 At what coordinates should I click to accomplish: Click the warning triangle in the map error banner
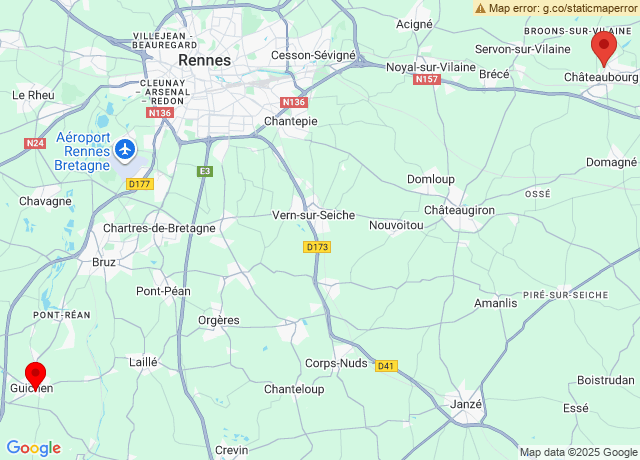(x=480, y=8)
